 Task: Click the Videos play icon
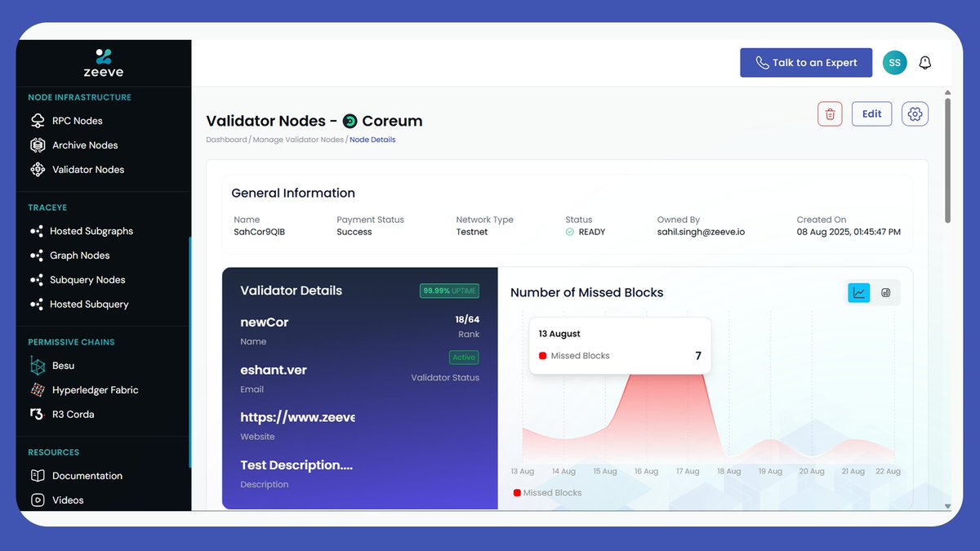[x=38, y=500]
